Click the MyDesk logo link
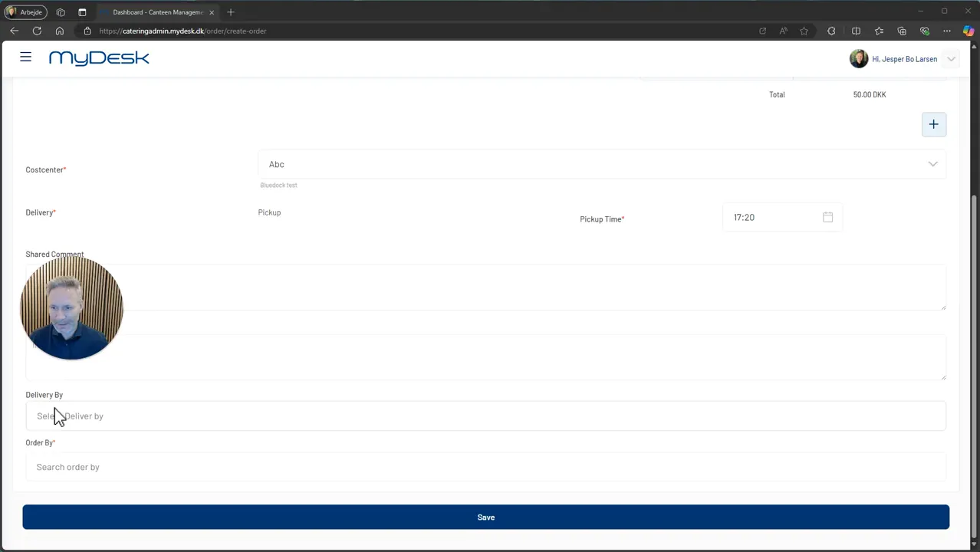The height and width of the screenshot is (552, 980). coord(99,58)
